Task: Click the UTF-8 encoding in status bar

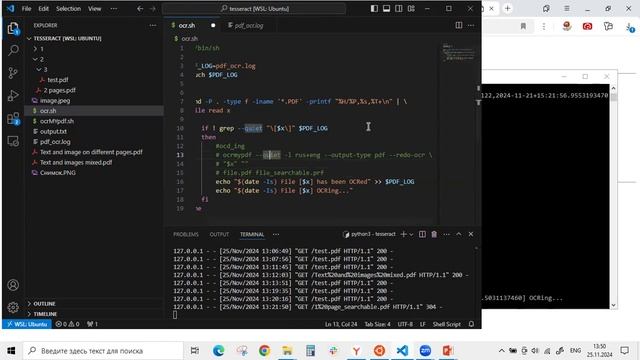Action: [405, 324]
